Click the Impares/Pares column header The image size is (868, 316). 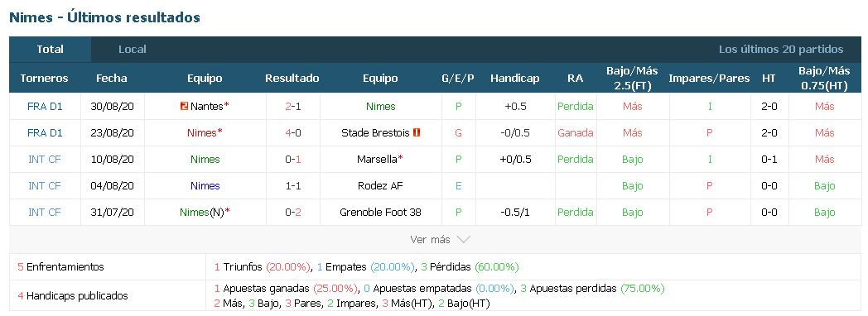click(709, 78)
